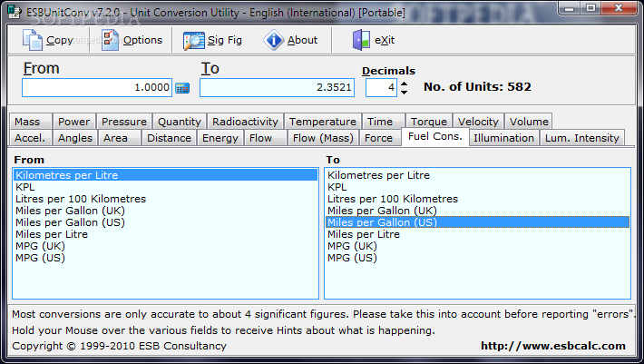Switch to the Lum. Intensity tab
Screen dimensions: 644x364
click(582, 138)
